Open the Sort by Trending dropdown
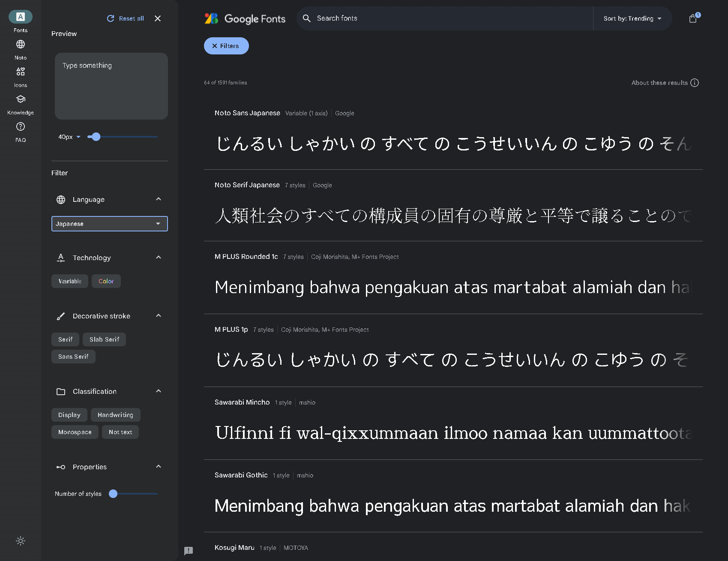The image size is (728, 561). click(x=632, y=18)
